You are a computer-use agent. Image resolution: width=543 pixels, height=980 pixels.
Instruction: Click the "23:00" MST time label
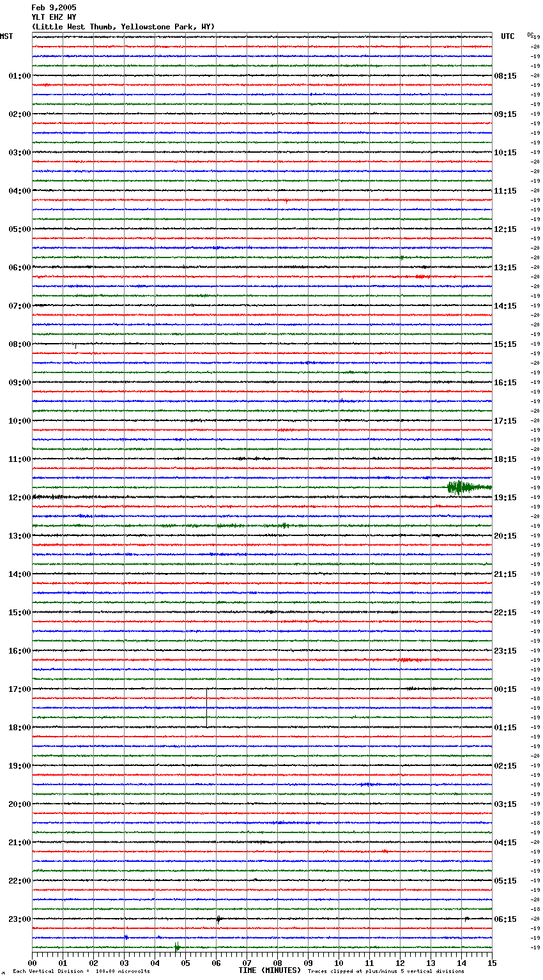[20, 919]
